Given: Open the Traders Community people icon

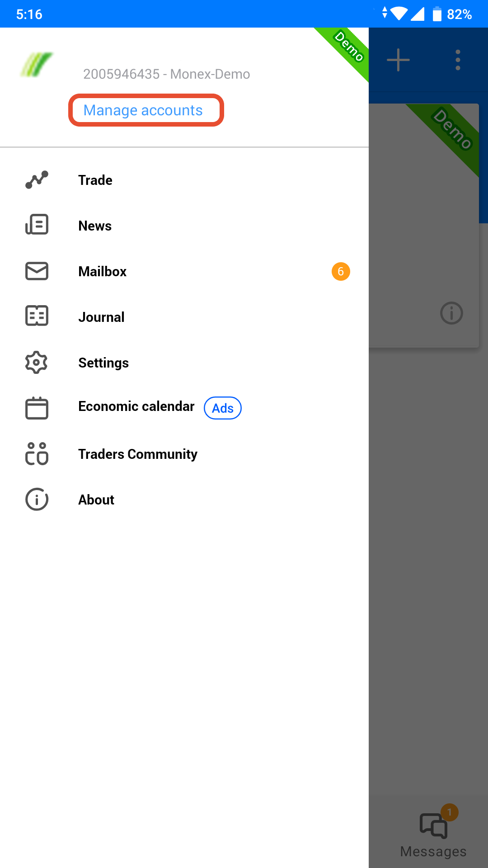Looking at the screenshot, I should tap(37, 453).
